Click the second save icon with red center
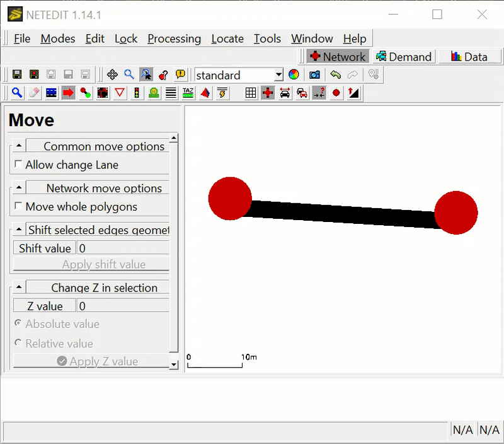Viewport: 504px width, 444px height. point(34,74)
